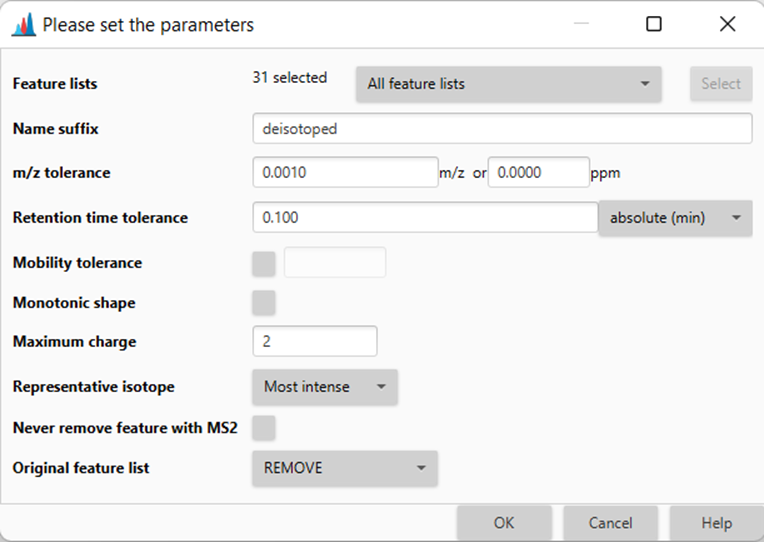
Task: Focus the Retention time tolerance field
Action: coord(425,217)
